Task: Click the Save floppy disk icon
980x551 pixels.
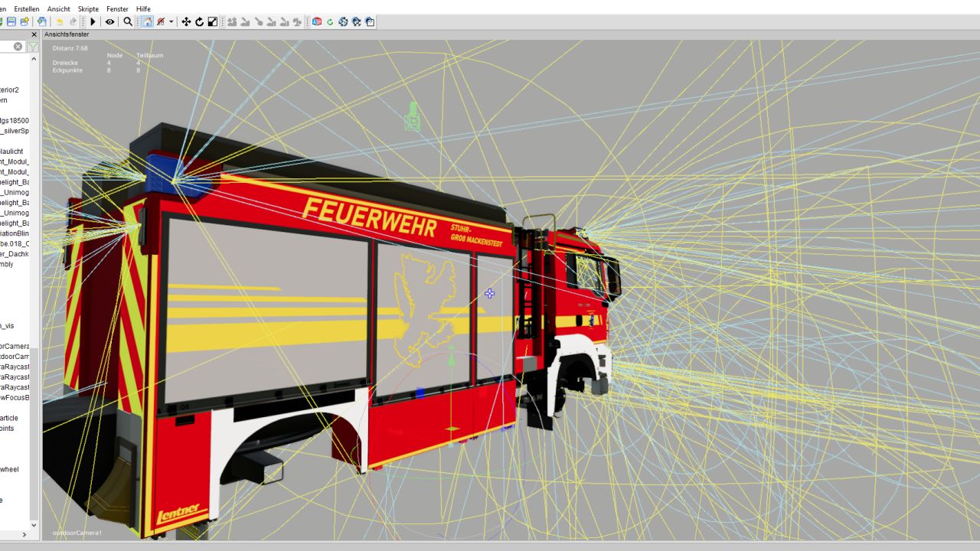Action: 11,22
